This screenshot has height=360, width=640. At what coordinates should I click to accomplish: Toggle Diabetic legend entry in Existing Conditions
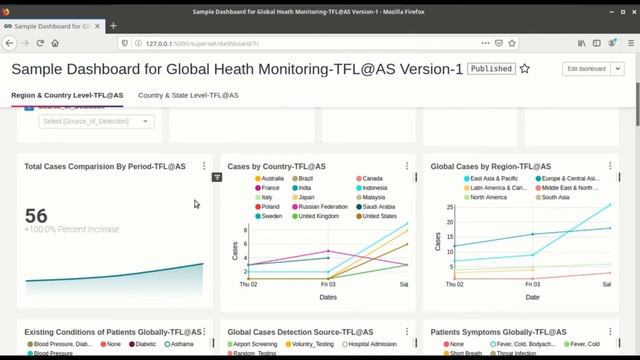tap(142, 344)
